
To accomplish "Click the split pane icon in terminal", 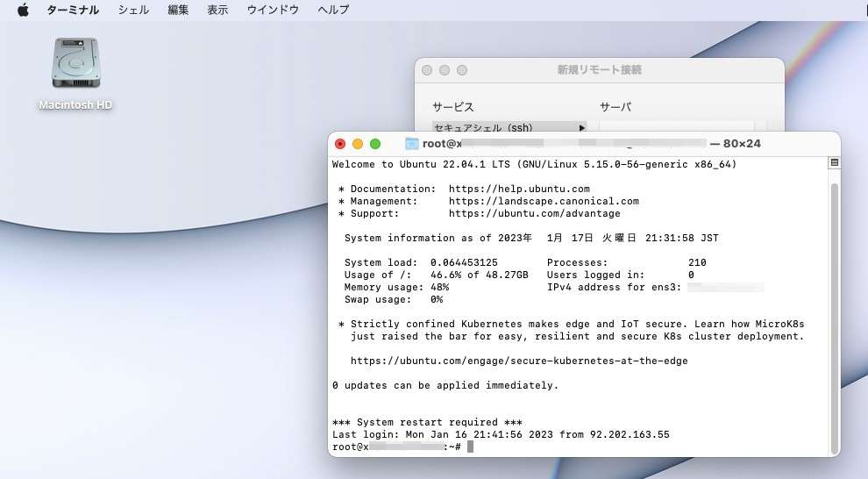I will click(x=834, y=162).
